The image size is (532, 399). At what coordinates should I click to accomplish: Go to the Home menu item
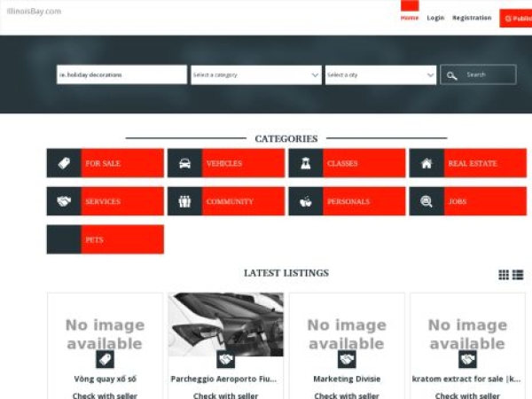(x=409, y=18)
